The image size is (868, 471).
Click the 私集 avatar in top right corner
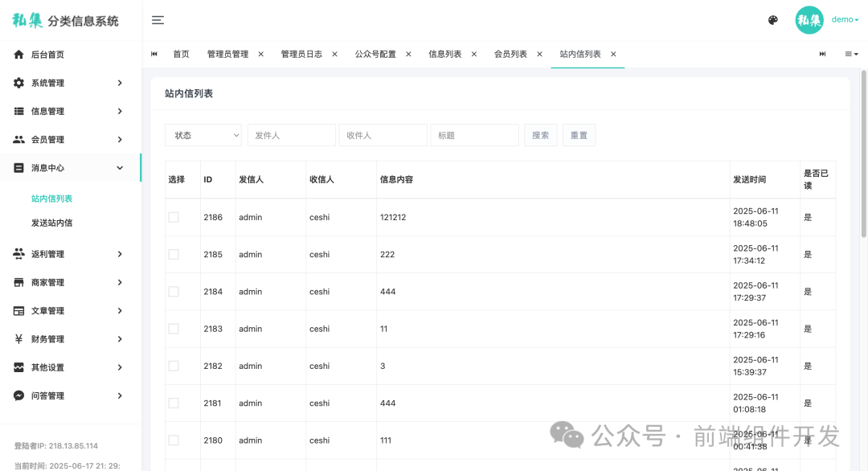[x=809, y=20]
